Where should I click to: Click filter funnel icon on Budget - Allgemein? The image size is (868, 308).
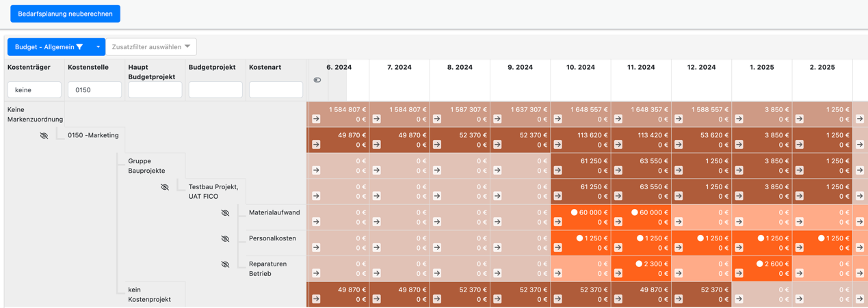pyautogui.click(x=80, y=47)
